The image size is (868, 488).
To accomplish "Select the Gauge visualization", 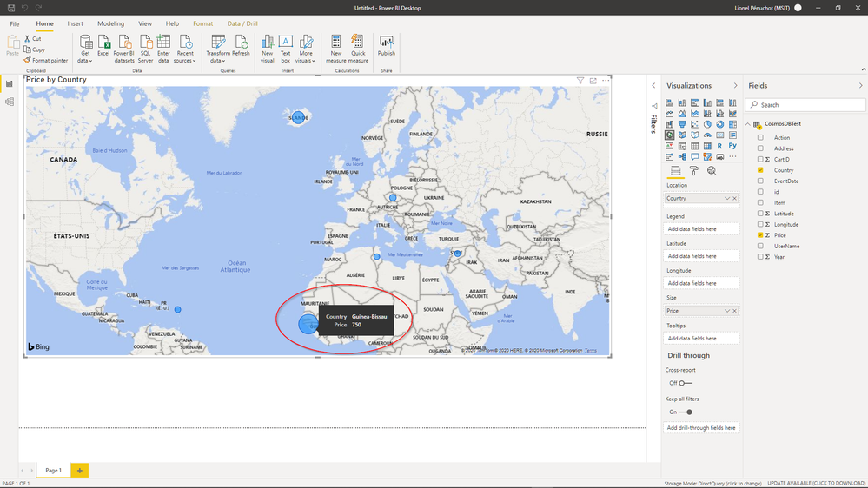I will (x=707, y=135).
